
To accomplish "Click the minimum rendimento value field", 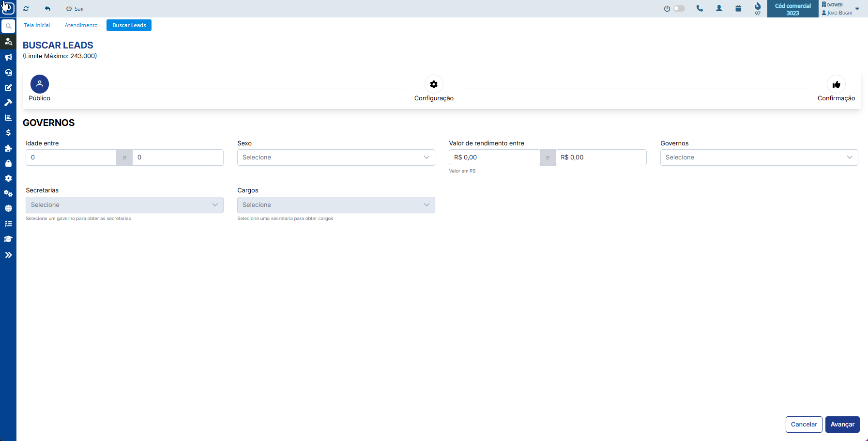I will (x=494, y=157).
